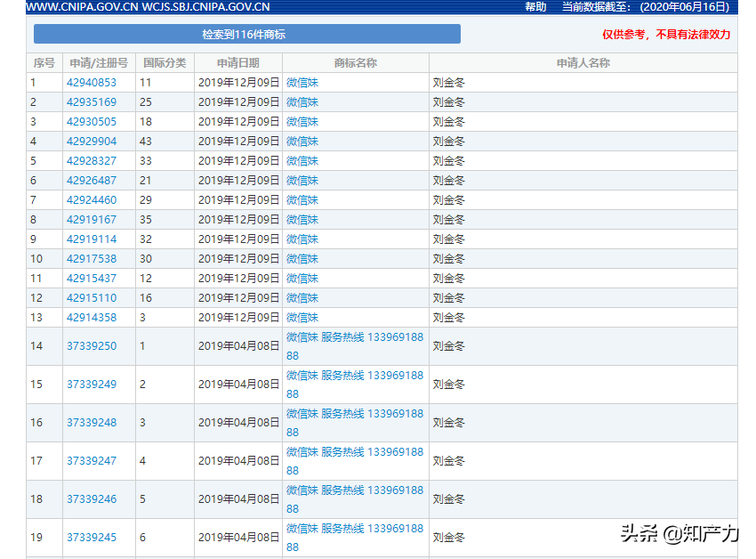The height and width of the screenshot is (559, 756).
Task: Open registration number 42935169
Action: click(92, 102)
